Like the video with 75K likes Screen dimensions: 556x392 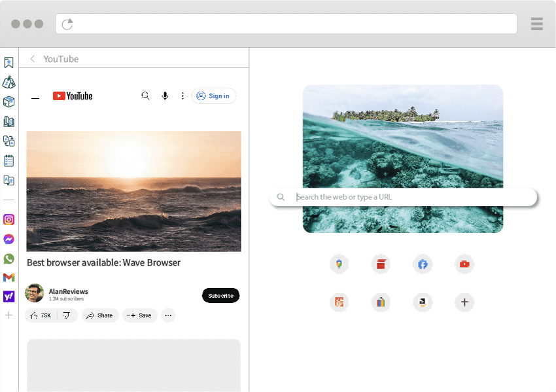(x=41, y=315)
